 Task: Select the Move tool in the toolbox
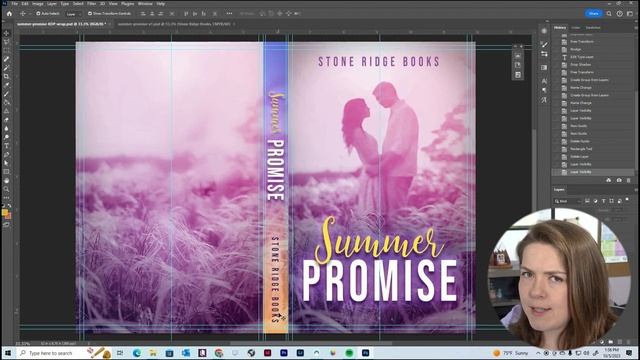(x=6, y=33)
